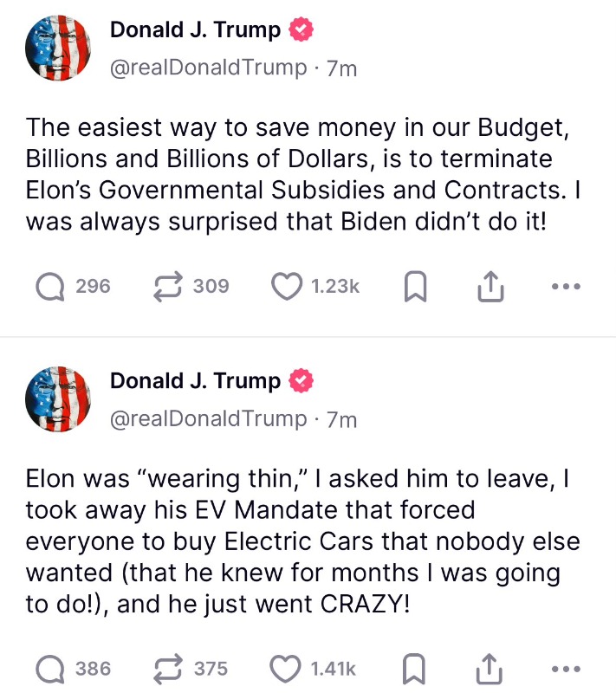
Task: Share the Budget subsidies post
Action: 490,286
